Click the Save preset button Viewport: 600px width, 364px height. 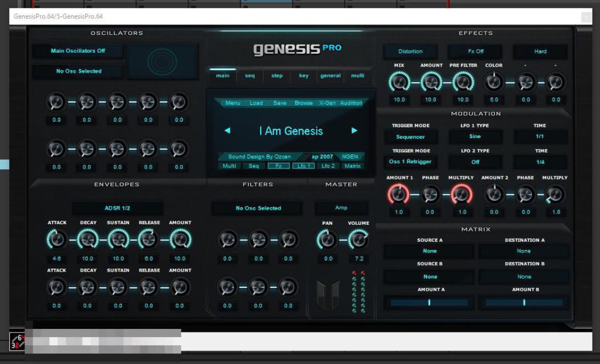pyautogui.click(x=279, y=103)
